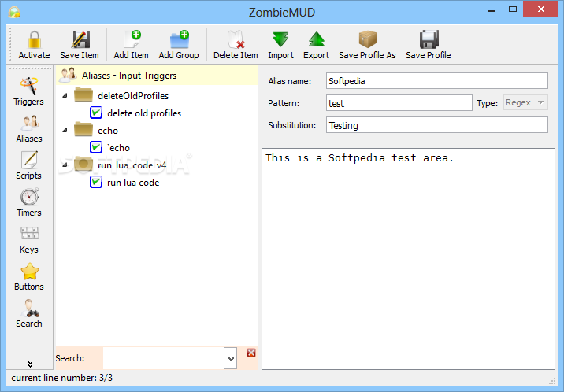This screenshot has height=392, width=564.
Task: Select the run-lua-code-v4 group label
Action: 132,165
